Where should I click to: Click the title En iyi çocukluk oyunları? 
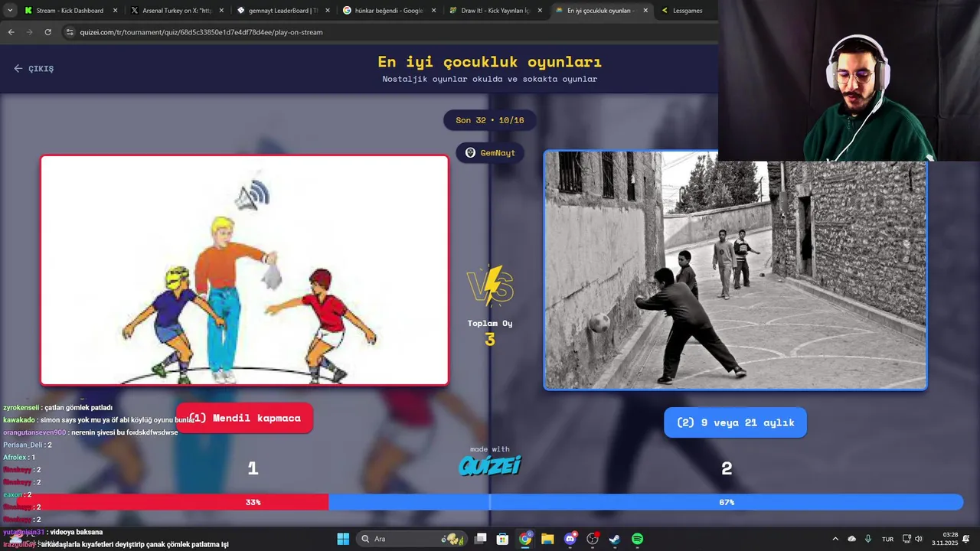point(490,62)
